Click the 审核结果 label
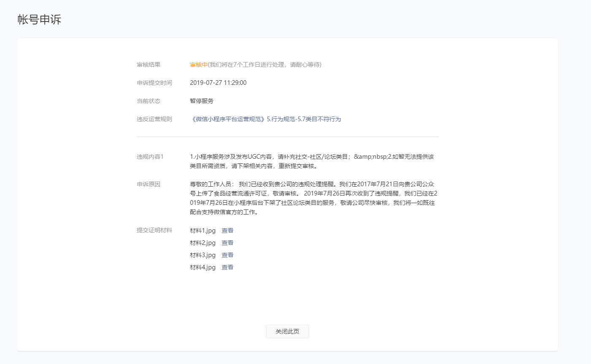The height and width of the screenshot is (364, 591). (x=149, y=65)
